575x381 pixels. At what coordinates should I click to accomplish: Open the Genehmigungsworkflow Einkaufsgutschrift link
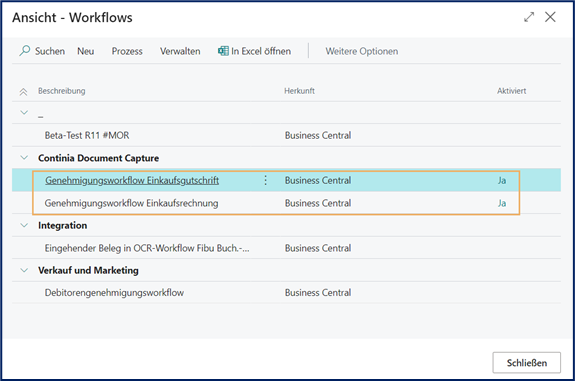pos(132,180)
